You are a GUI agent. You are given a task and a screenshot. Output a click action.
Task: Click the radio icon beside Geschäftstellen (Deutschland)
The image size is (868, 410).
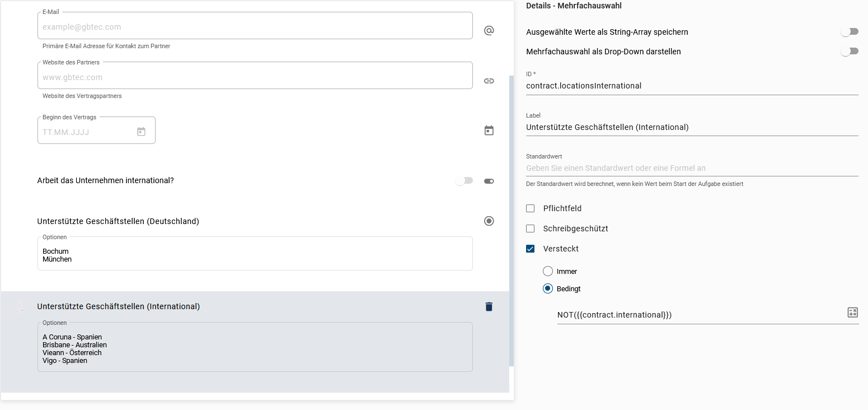(x=489, y=221)
